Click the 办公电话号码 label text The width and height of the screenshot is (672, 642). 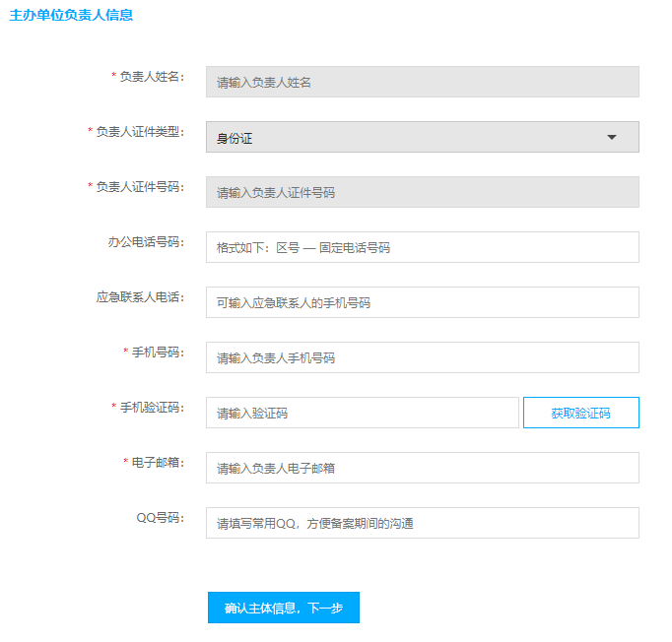pyautogui.click(x=146, y=242)
